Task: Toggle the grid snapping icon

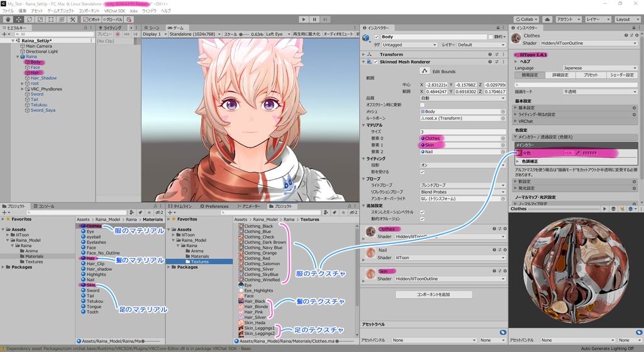Action: click(129, 19)
